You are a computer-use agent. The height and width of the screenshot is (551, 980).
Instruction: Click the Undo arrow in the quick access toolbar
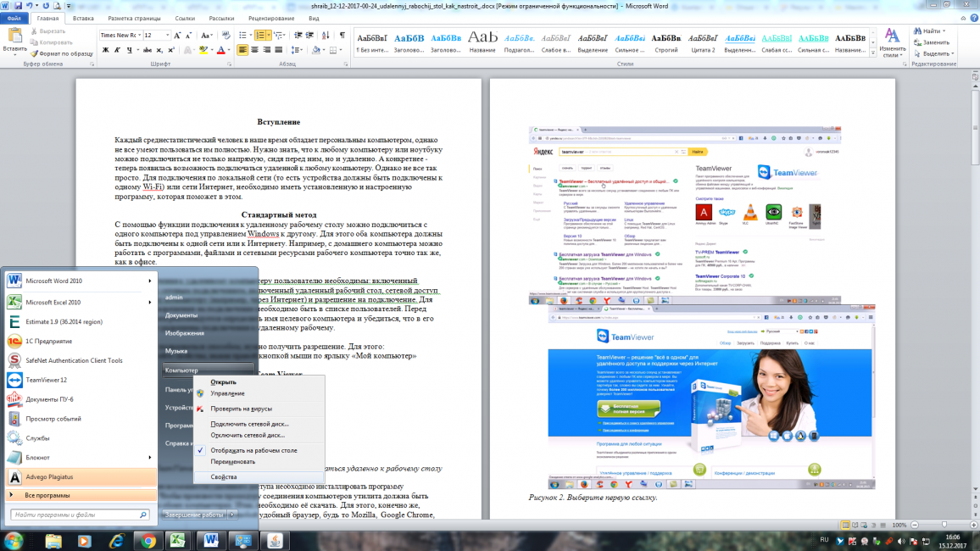click(x=30, y=6)
